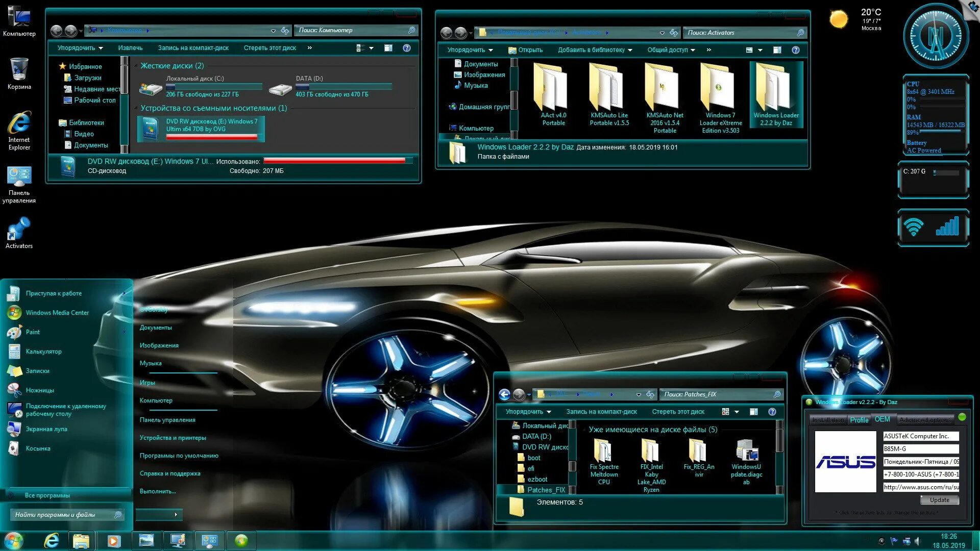Click the Найти программы и файлы search box
The image size is (980, 551).
pyautogui.click(x=67, y=515)
